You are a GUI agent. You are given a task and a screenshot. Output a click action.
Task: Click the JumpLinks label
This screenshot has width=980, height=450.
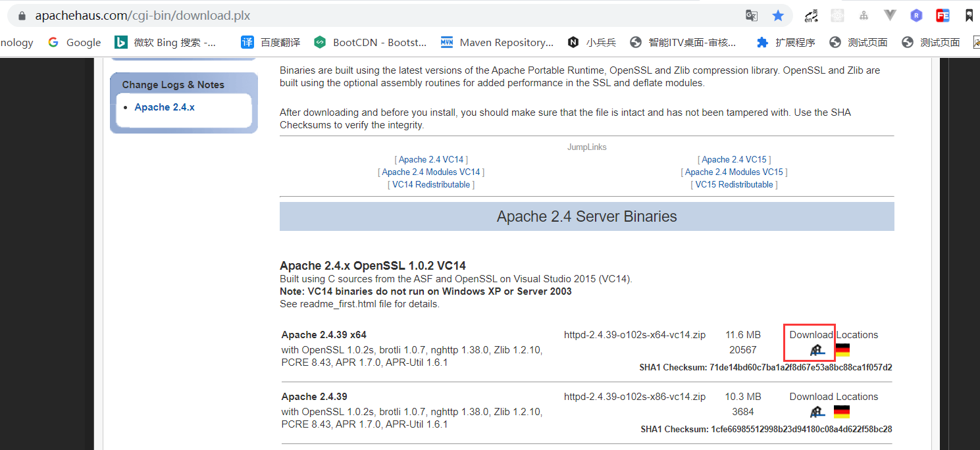point(587,147)
